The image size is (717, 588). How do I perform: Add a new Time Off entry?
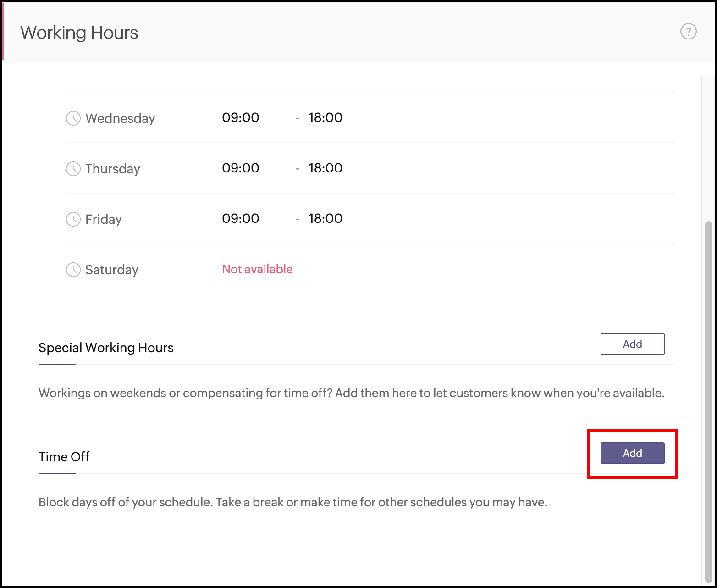(632, 453)
